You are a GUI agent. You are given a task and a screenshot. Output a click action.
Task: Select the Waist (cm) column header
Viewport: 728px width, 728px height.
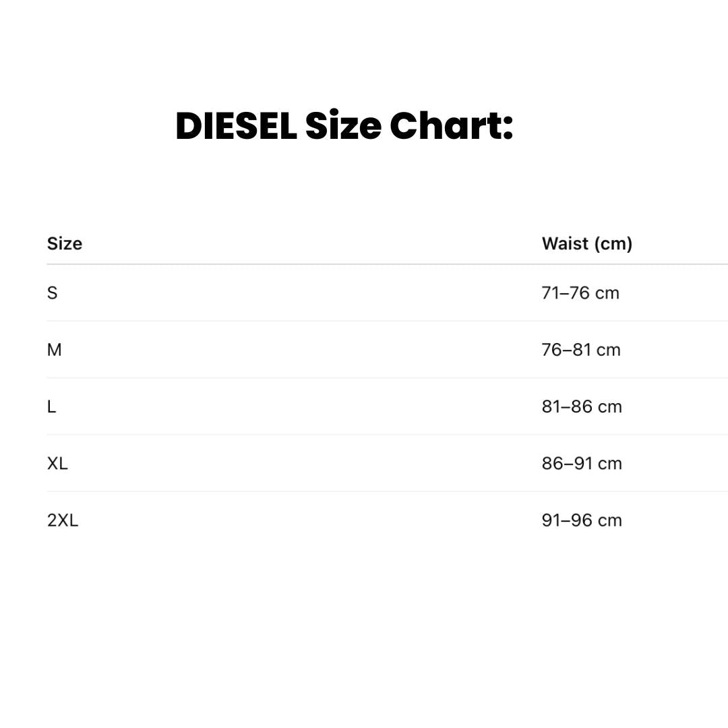(587, 243)
